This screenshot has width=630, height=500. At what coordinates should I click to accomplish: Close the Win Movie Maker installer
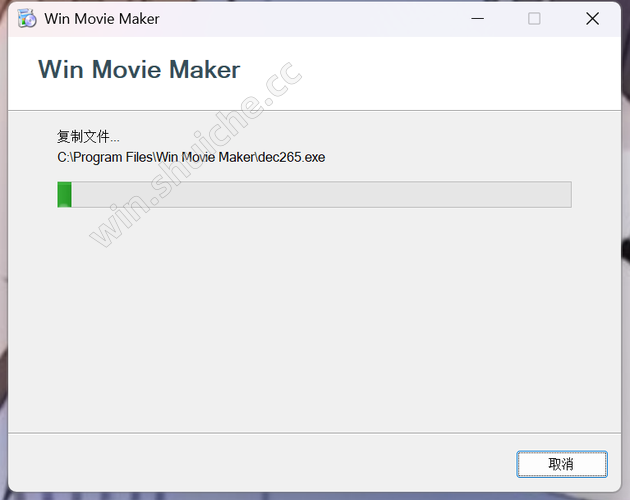point(592,18)
